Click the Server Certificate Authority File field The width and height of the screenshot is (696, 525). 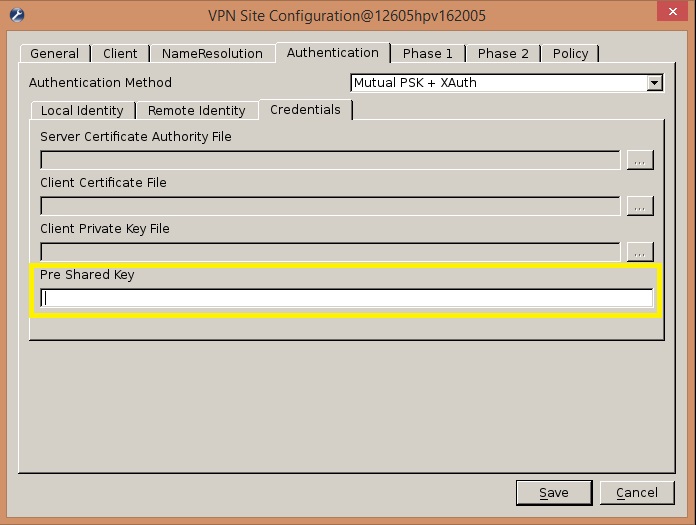(x=330, y=160)
